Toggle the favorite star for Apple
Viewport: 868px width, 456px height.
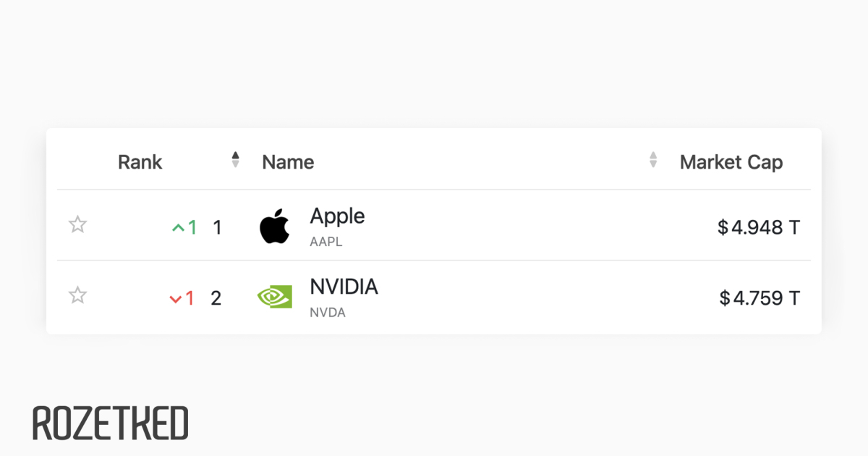point(77,224)
